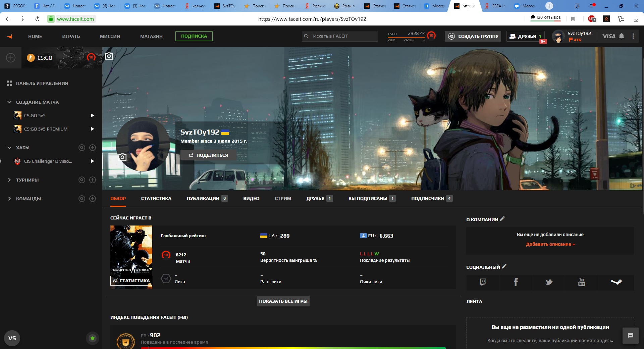Click the Добавить описание link
The width and height of the screenshot is (644, 349).
550,244
